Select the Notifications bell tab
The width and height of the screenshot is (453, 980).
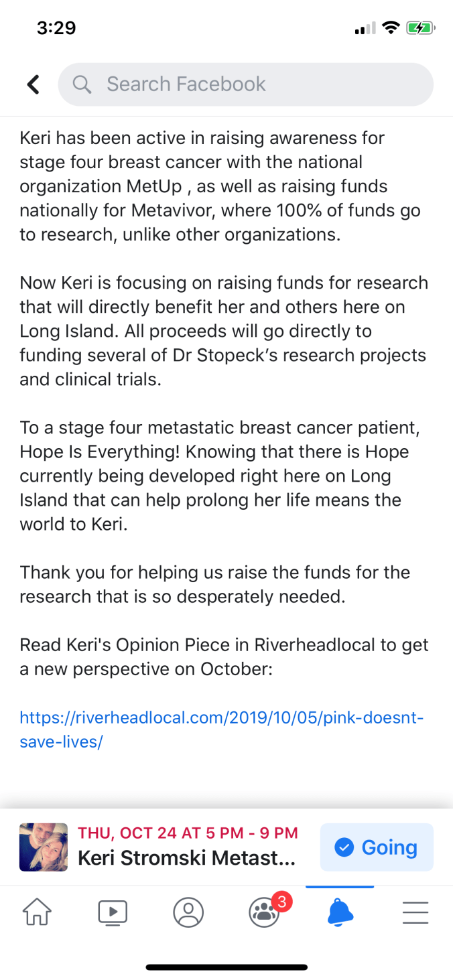[x=340, y=912]
